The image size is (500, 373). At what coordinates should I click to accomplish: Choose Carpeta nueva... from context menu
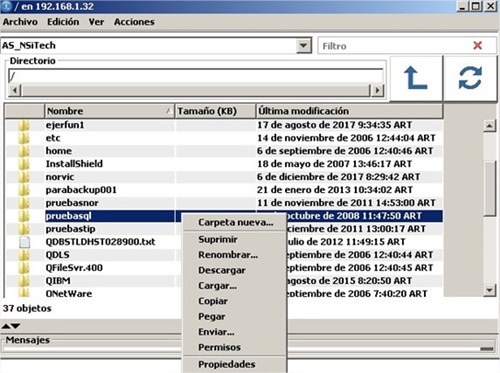click(x=235, y=222)
